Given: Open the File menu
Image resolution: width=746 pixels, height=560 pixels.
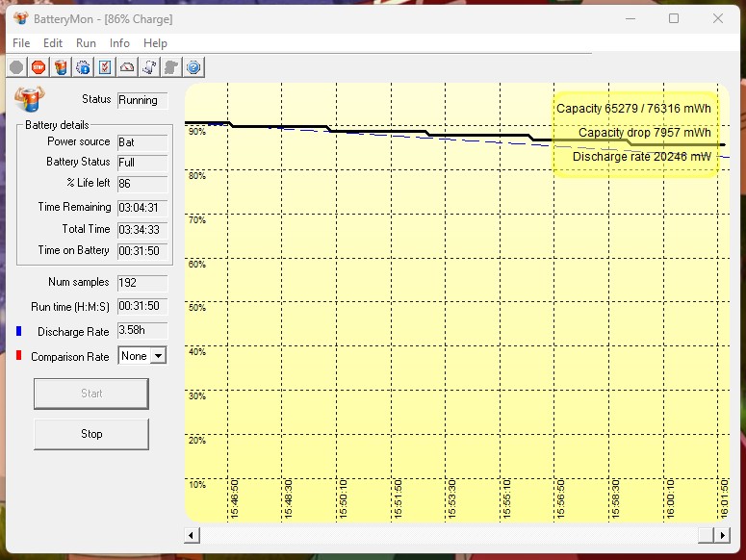Looking at the screenshot, I should pos(21,43).
